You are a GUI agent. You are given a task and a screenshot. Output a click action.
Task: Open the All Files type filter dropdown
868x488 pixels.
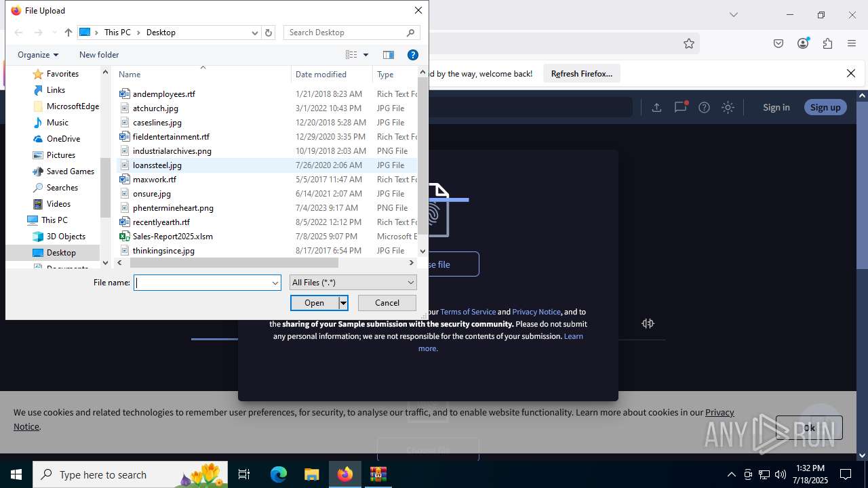[353, 283]
